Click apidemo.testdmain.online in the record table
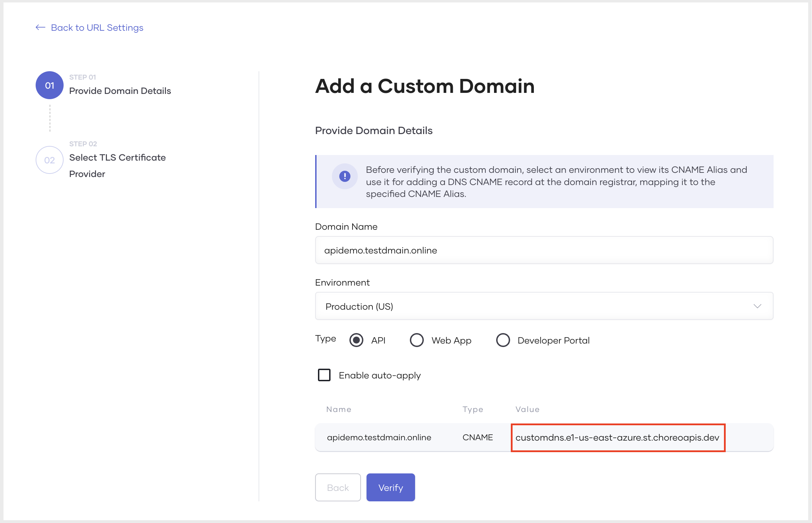 pyautogui.click(x=379, y=437)
